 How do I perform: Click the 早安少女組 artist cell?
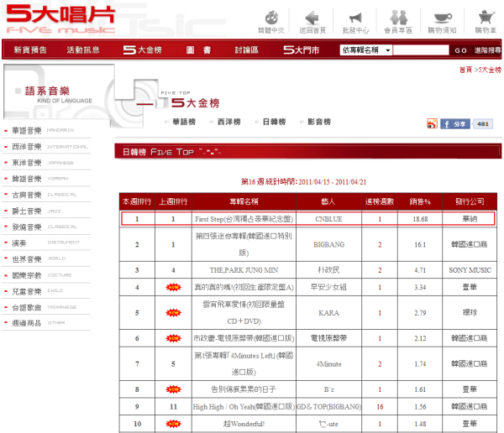click(328, 287)
